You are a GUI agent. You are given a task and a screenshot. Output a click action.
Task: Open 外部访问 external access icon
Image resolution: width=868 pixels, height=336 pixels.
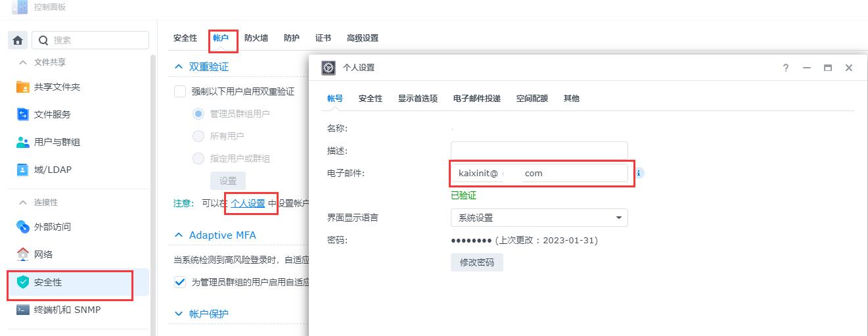click(23, 227)
